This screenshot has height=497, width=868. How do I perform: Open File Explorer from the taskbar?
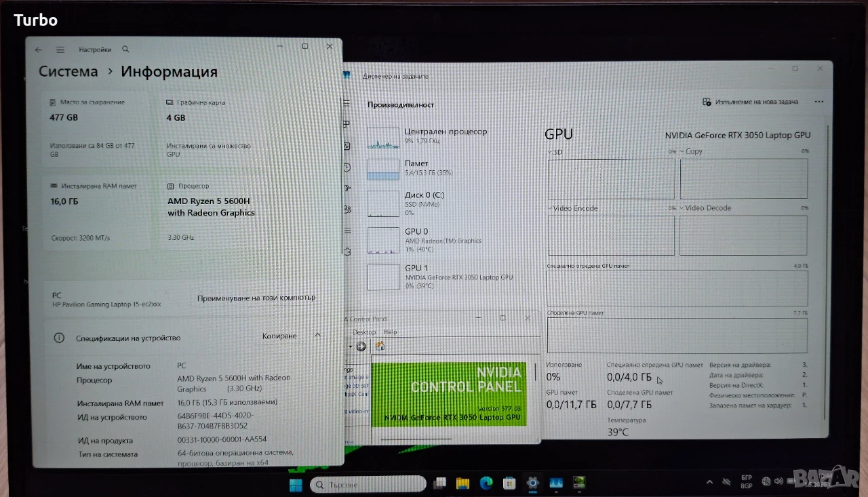tap(463, 483)
